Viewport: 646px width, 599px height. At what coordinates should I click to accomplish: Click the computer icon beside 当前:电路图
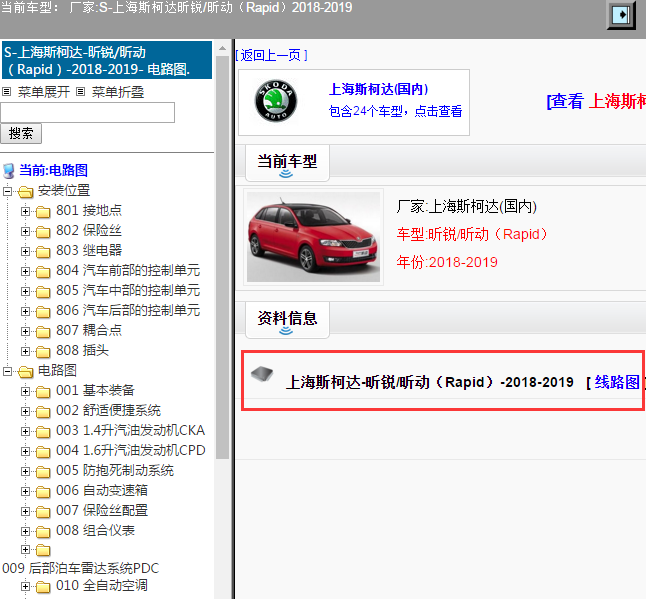coord(9,171)
